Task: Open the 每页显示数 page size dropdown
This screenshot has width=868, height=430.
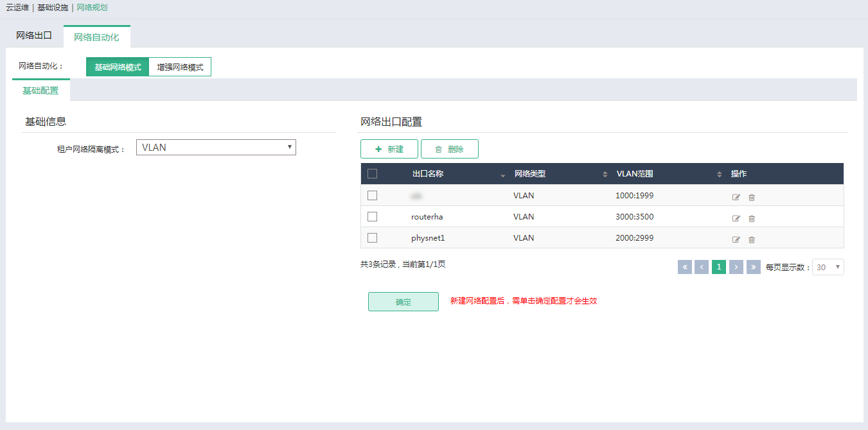Action: [828, 267]
